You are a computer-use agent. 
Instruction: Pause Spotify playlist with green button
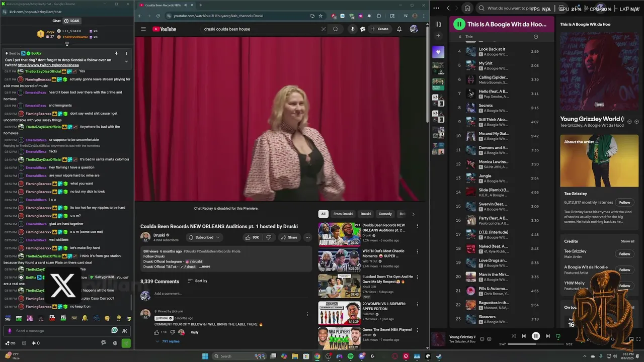[459, 24]
